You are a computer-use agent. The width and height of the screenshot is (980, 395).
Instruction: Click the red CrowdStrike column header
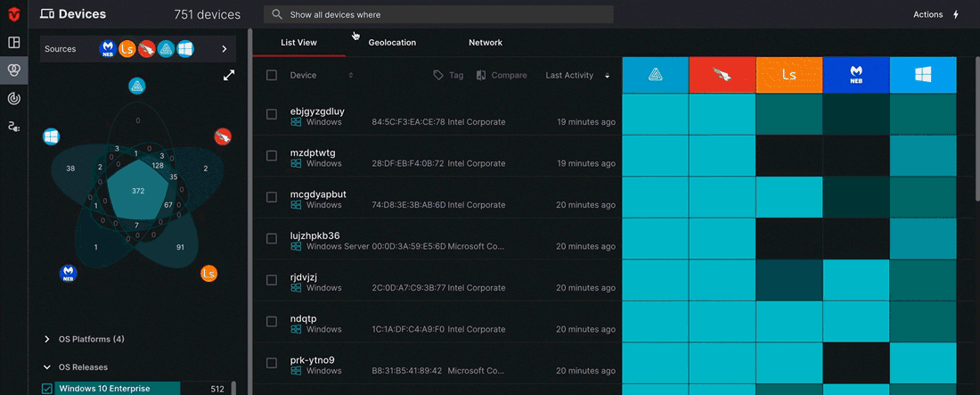pyautogui.click(x=723, y=75)
